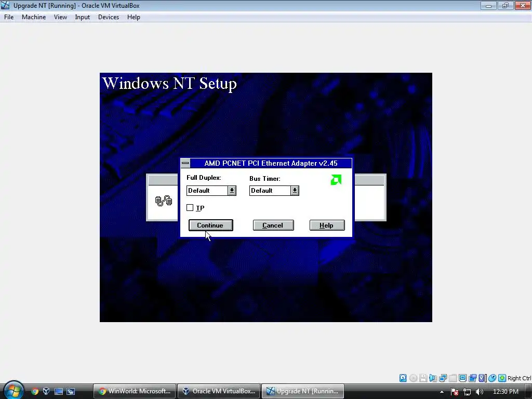The width and height of the screenshot is (532, 399).
Task: Click the display settings status icon
Action: [462, 378]
